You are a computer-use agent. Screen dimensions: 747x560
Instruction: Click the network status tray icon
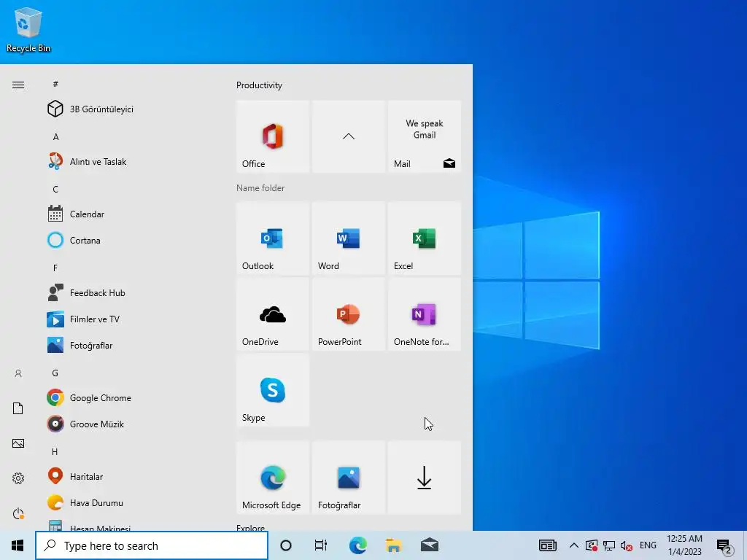pos(609,545)
